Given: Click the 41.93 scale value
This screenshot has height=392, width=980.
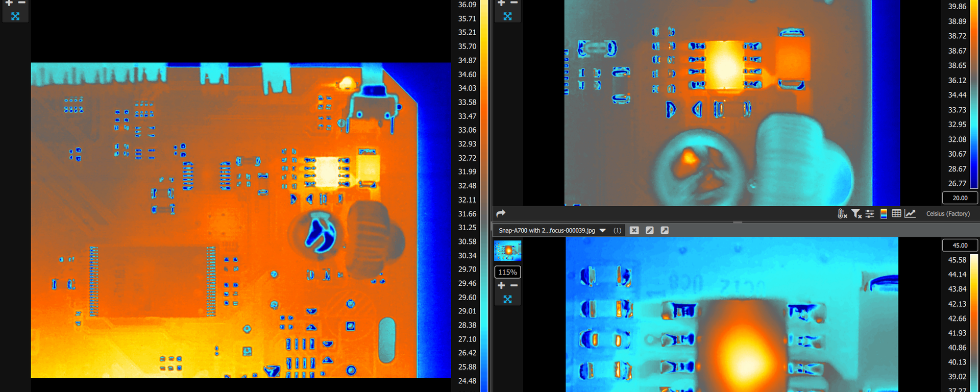Looking at the screenshot, I should (x=957, y=333).
